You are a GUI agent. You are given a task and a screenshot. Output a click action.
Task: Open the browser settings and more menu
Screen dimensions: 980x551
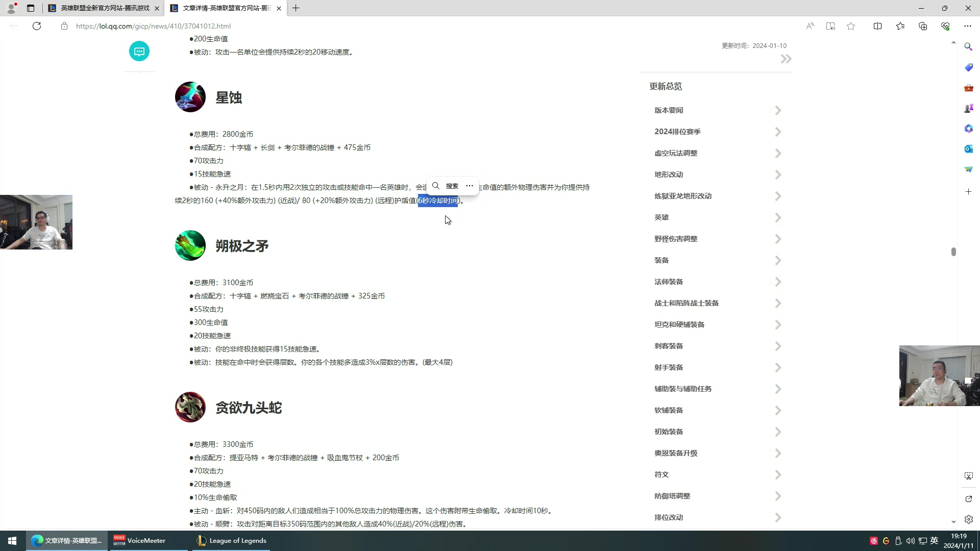click(x=968, y=26)
